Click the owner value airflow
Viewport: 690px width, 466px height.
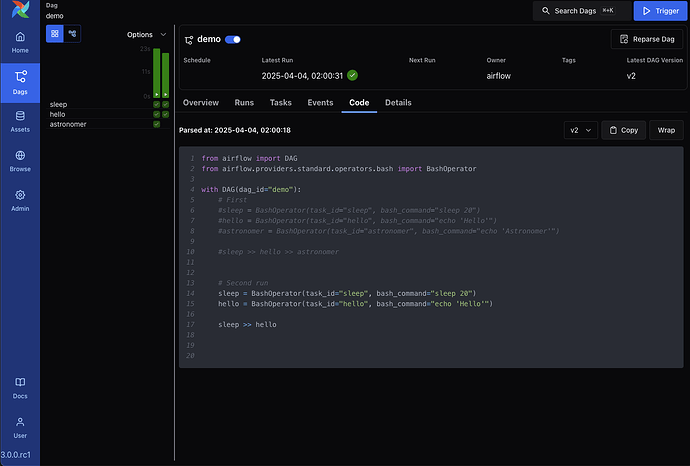point(499,76)
